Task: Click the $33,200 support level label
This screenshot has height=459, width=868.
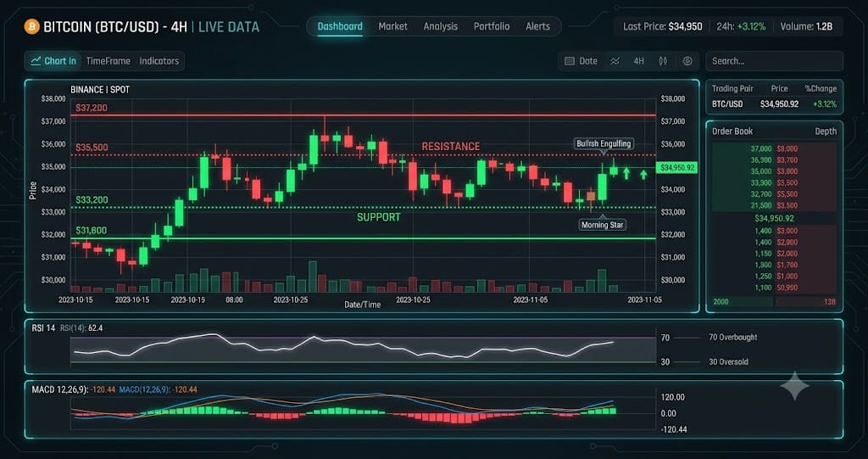Action: pos(92,199)
